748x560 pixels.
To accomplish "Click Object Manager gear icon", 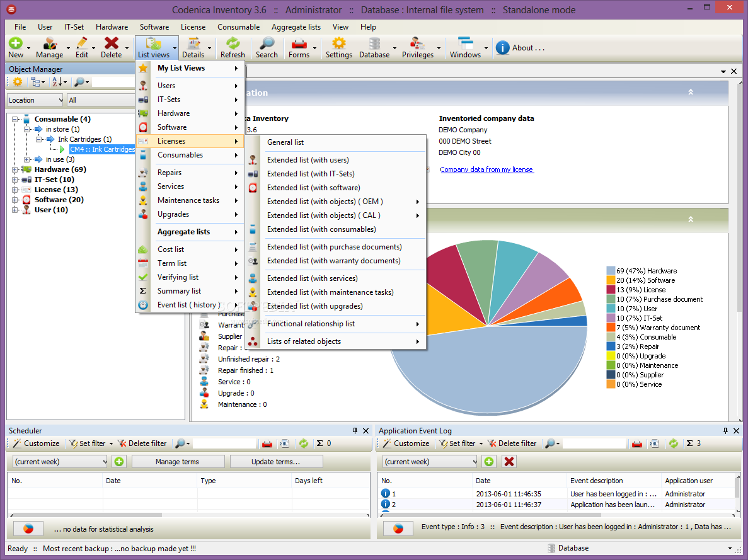I will (18, 82).
